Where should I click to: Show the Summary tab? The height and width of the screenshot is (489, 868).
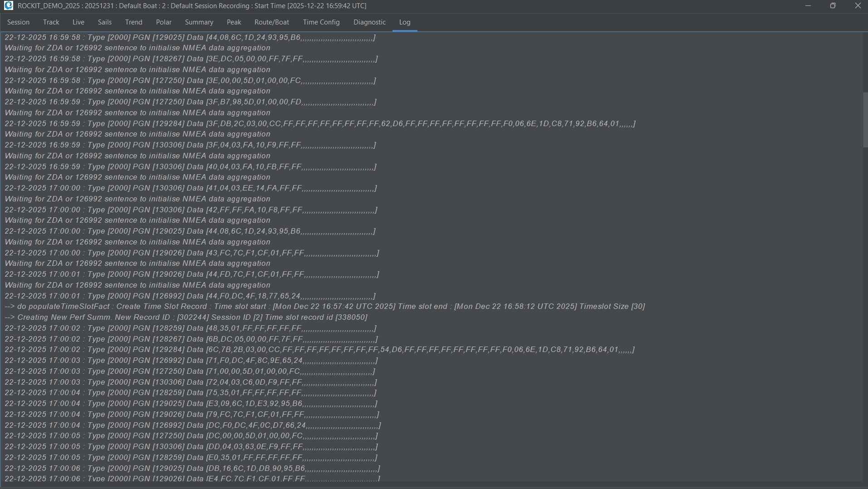[x=199, y=22]
